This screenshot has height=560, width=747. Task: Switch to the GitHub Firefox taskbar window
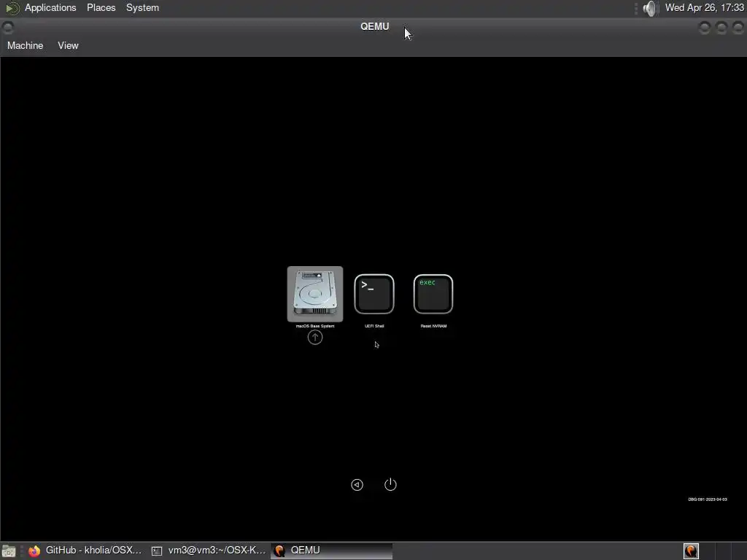[x=85, y=551]
